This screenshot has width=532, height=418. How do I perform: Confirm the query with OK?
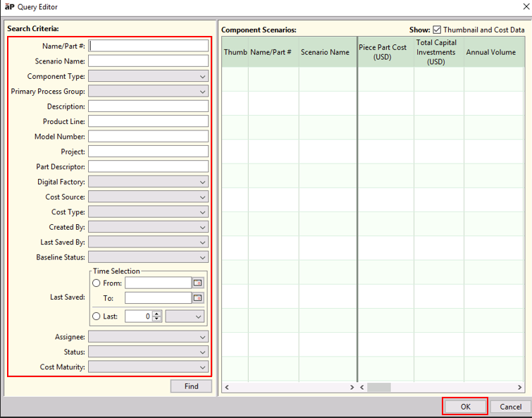coord(465,407)
